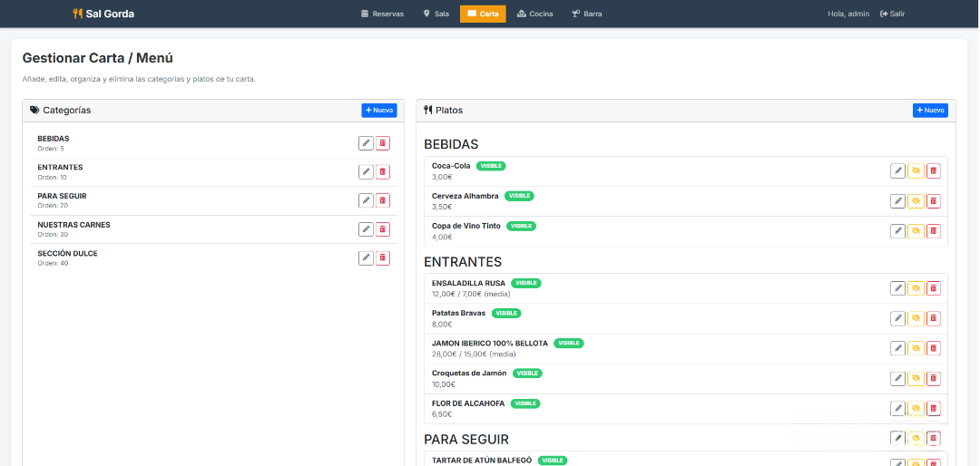
Task: Edit the NUESTRAS CARNES category
Action: click(366, 229)
